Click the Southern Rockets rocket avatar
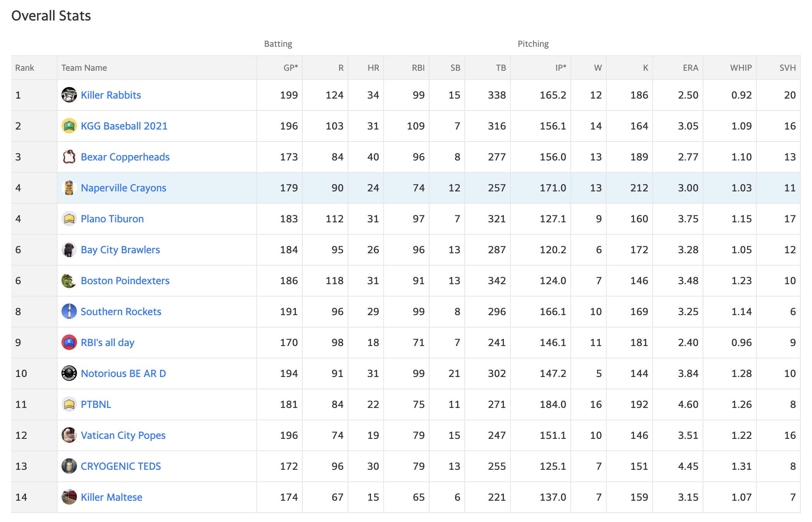 tap(69, 311)
